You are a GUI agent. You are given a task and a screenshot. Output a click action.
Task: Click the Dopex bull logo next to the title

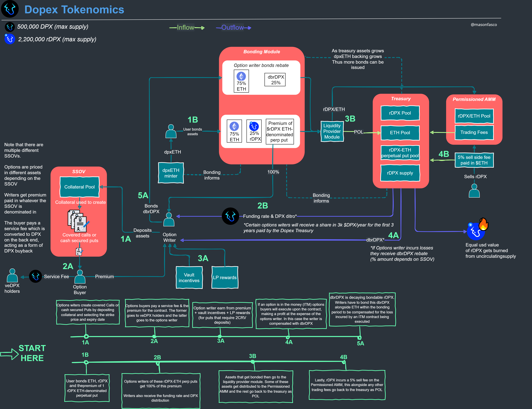(x=10, y=9)
